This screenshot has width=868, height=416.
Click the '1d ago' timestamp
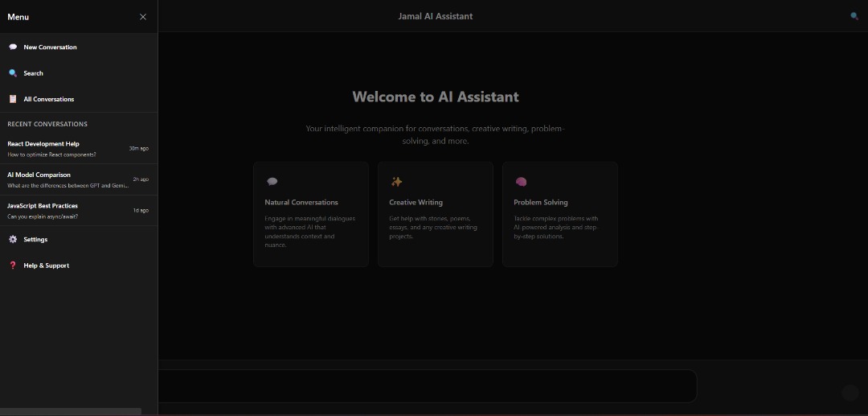pyautogui.click(x=141, y=211)
